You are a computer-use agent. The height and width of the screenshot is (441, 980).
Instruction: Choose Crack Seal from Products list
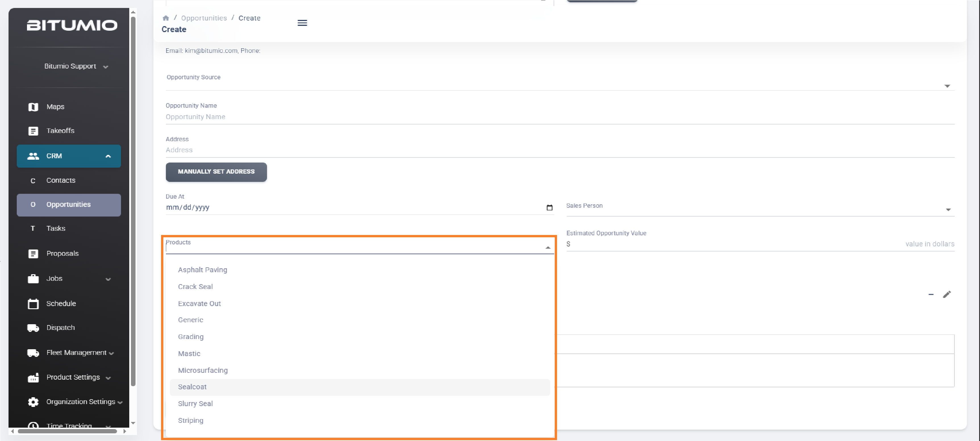pos(360,286)
